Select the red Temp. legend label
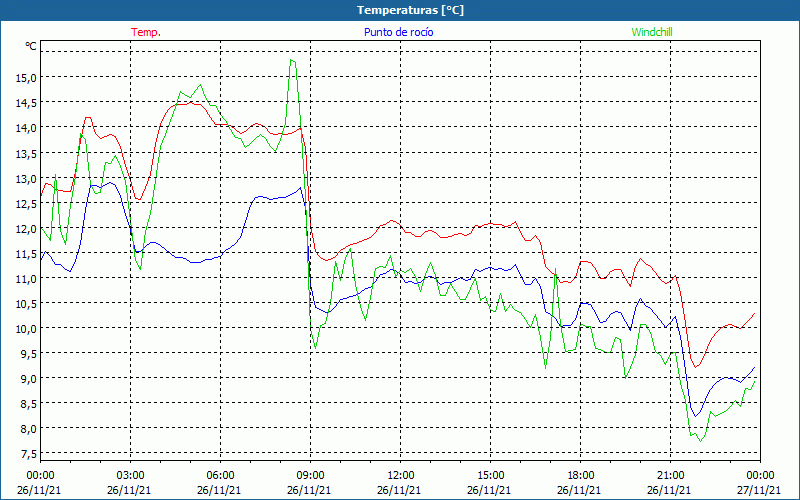 (x=146, y=32)
